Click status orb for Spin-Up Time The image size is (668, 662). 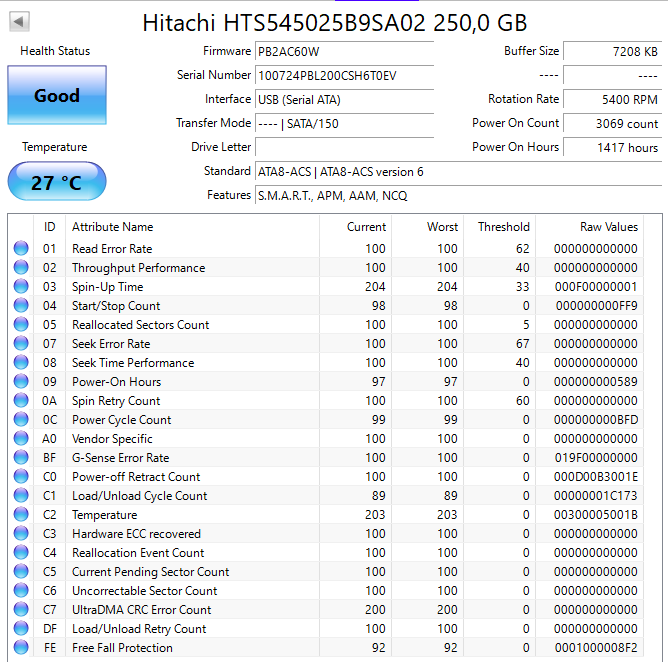tap(21, 287)
